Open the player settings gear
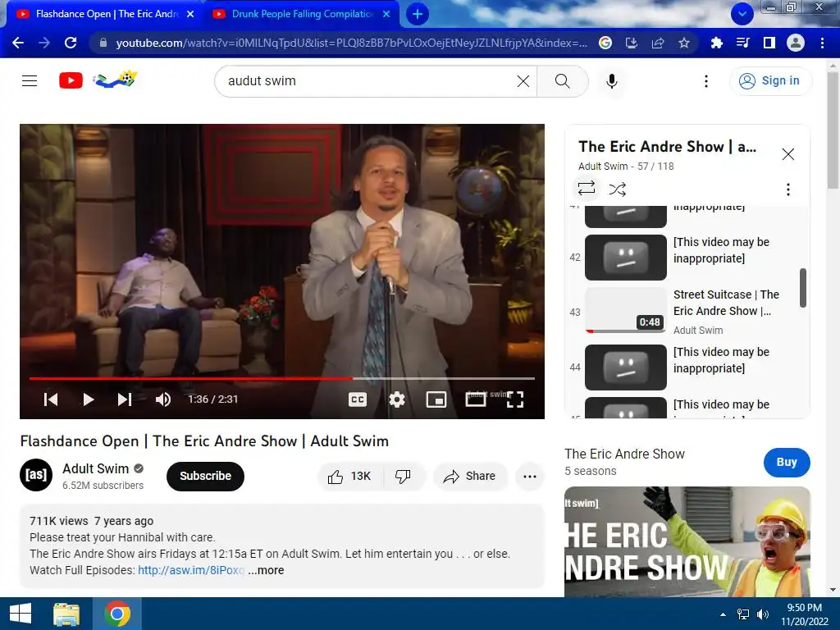Viewport: 840px width, 630px height. click(x=397, y=399)
